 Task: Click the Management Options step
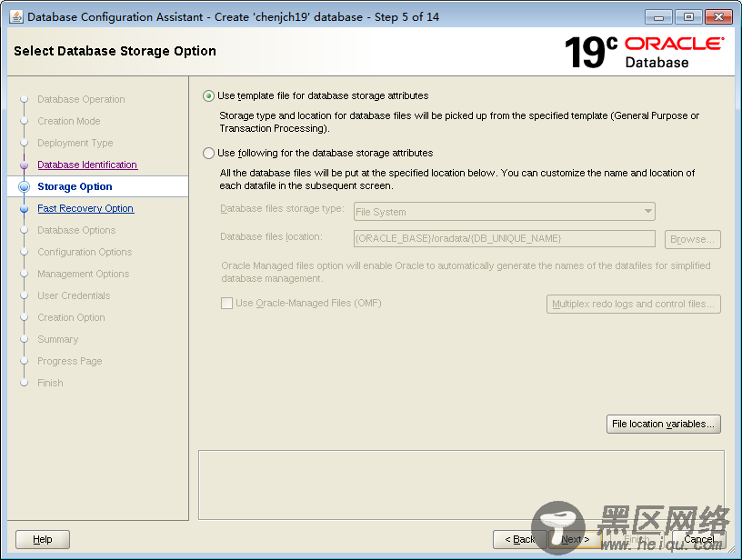pos(84,274)
